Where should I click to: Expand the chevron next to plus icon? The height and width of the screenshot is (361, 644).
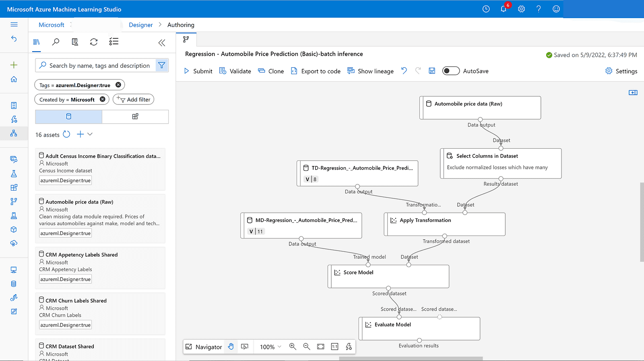click(90, 134)
